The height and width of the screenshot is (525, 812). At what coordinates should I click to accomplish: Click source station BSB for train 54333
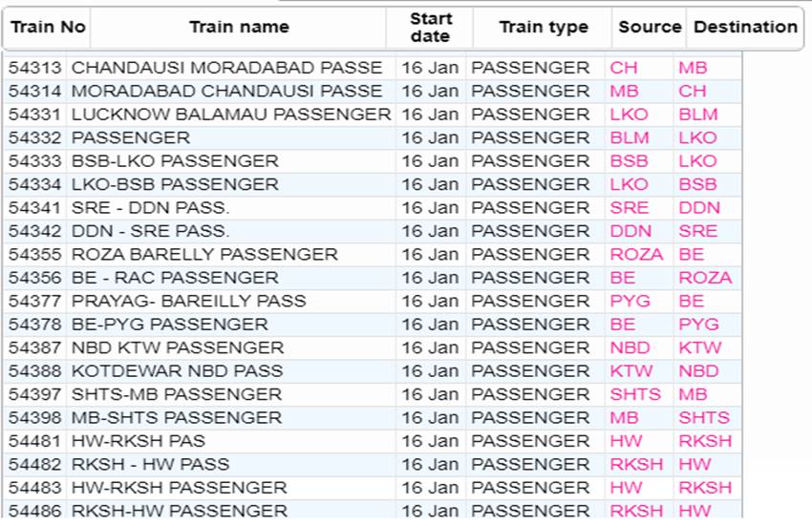[629, 161]
